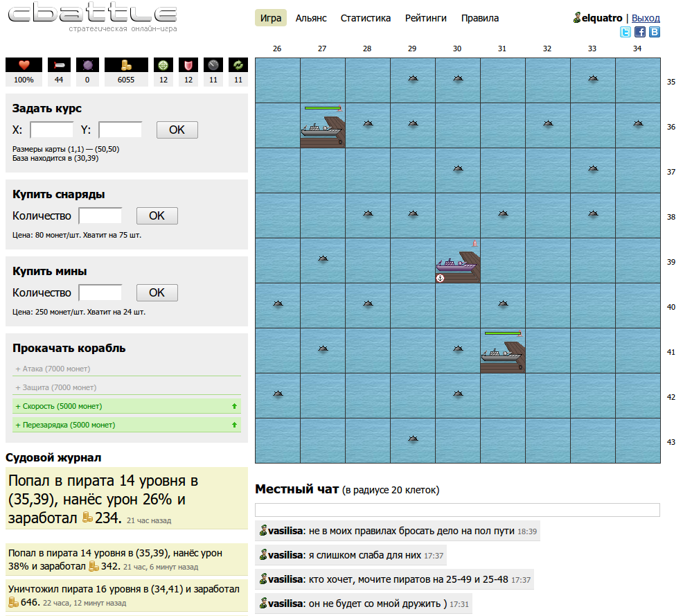Click the X coordinate input field

pos(52,130)
